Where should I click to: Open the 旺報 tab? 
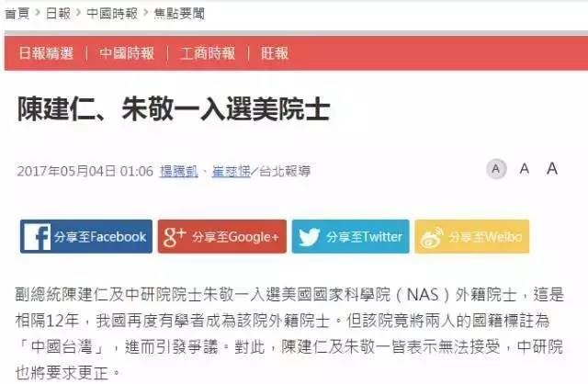point(275,53)
